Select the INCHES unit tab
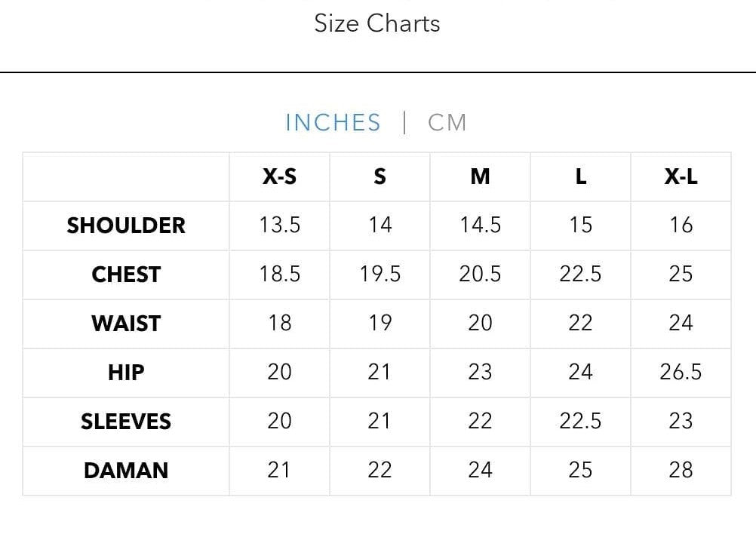Screen dimensions: 756x540 (x=333, y=122)
